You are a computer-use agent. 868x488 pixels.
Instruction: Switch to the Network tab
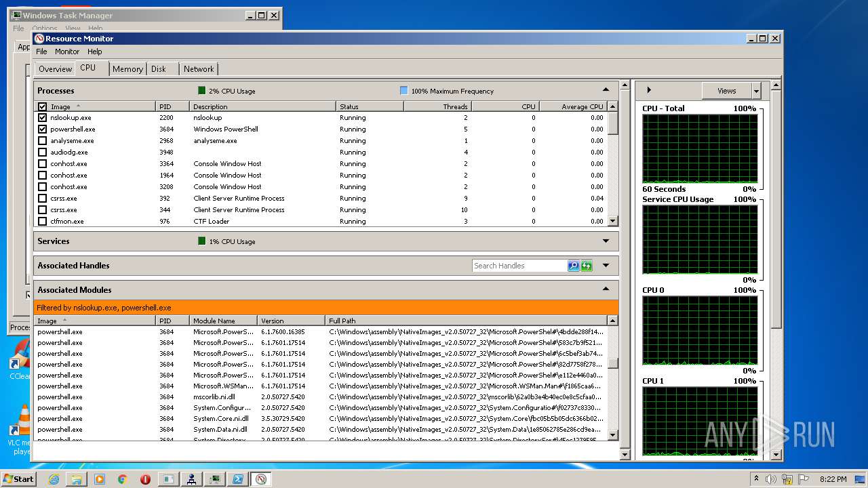[199, 69]
